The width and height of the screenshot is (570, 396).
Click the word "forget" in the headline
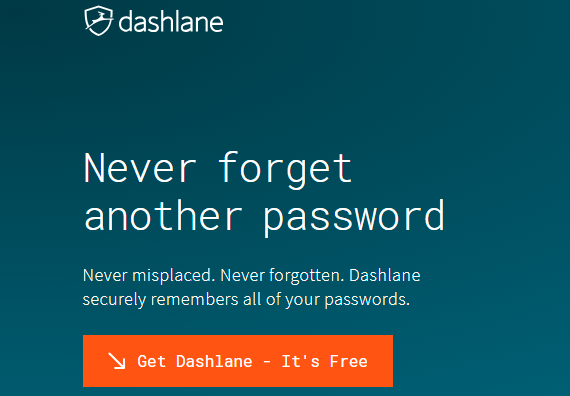286,169
